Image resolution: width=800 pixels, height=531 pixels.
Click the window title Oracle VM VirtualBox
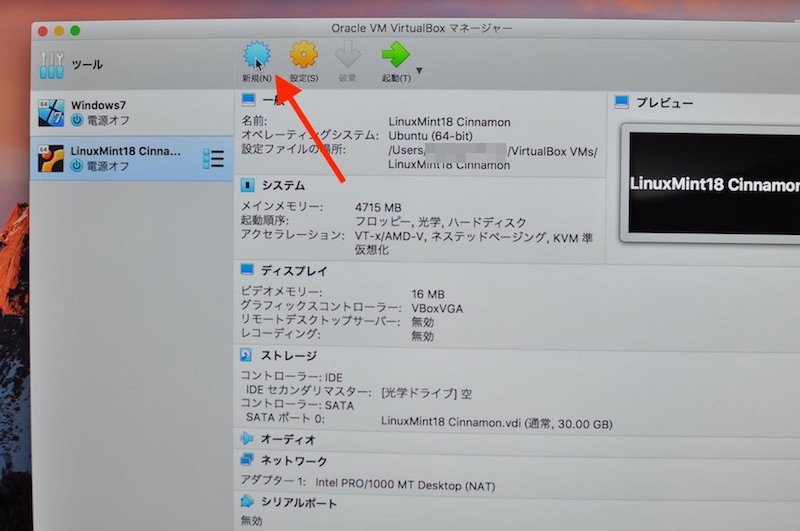(x=421, y=28)
